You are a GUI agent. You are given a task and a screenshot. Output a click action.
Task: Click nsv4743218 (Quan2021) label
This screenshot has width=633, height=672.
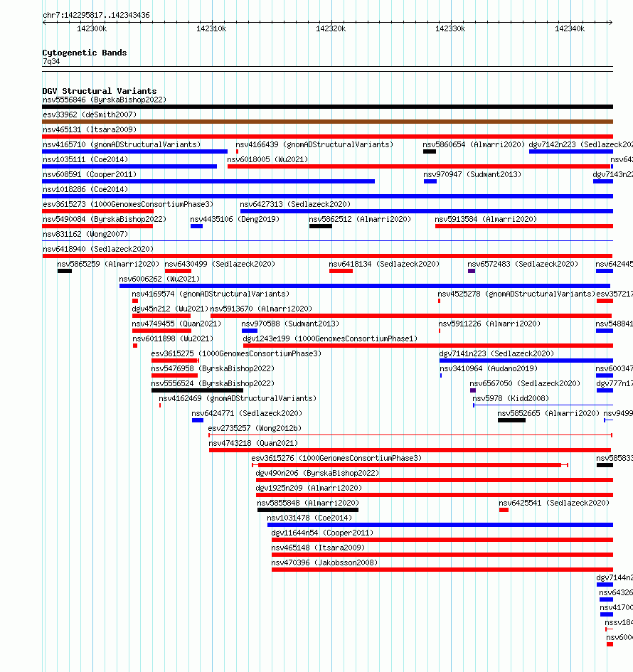[253, 444]
